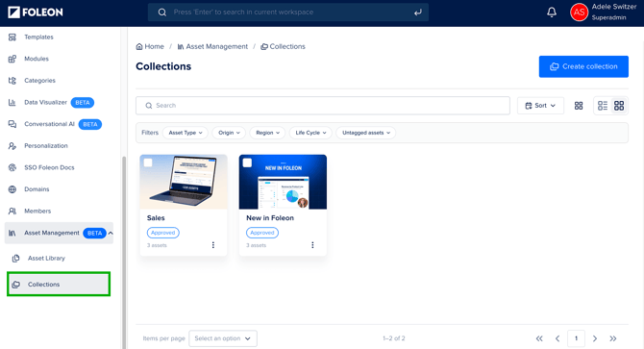Click the Data Visualizer chart icon
The width and height of the screenshot is (644, 349).
(x=12, y=102)
